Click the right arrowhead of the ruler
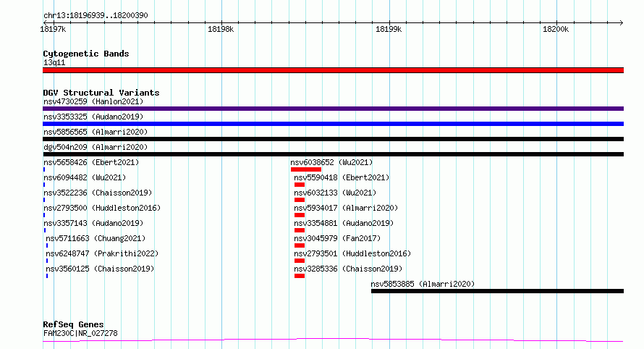This screenshot has width=644, height=349. coord(622,22)
